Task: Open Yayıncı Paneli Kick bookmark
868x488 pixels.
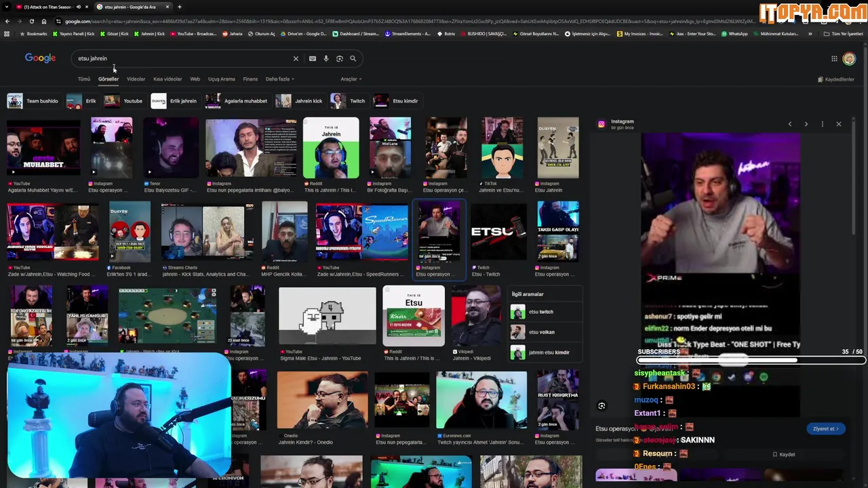Action: [x=75, y=34]
